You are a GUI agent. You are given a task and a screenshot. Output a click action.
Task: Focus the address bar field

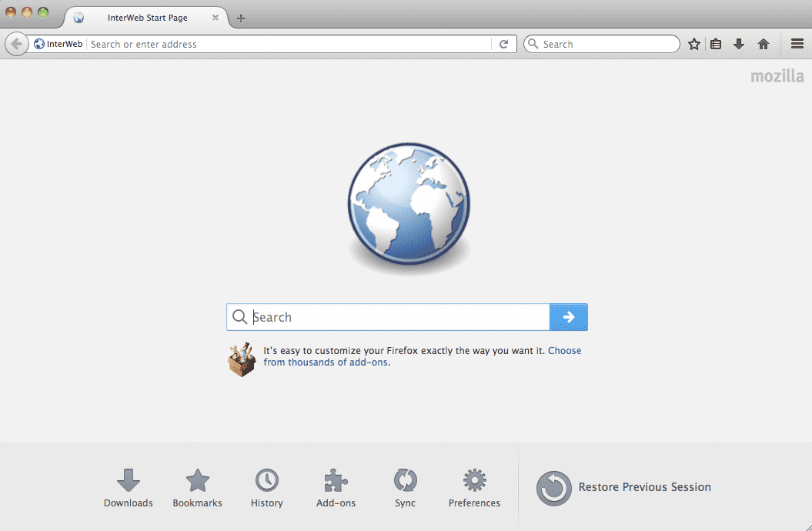coord(290,44)
